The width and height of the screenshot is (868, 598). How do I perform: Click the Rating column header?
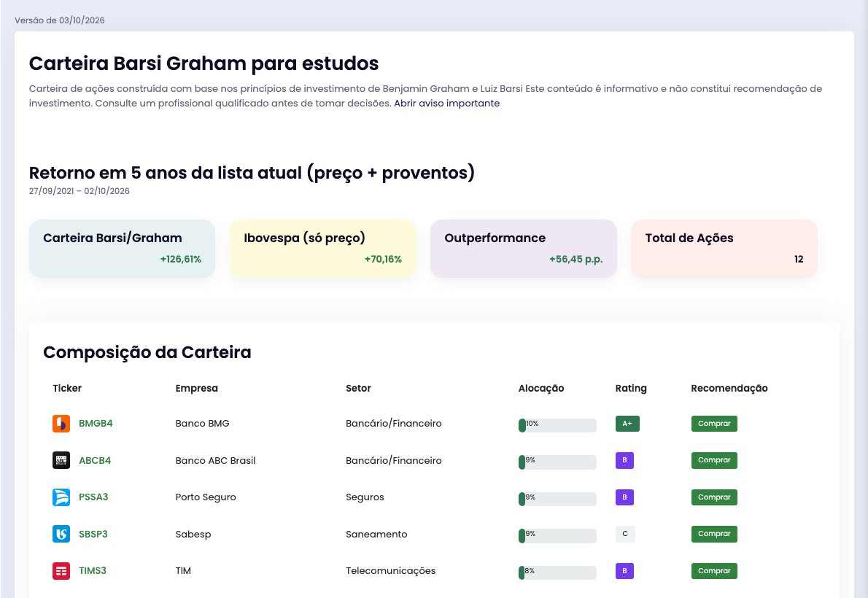(x=630, y=389)
